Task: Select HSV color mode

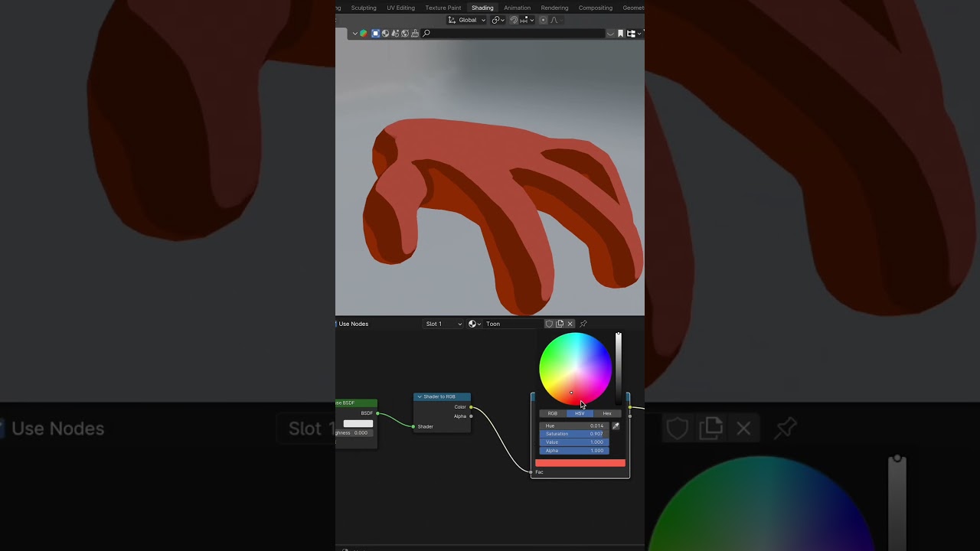Action: tap(580, 413)
